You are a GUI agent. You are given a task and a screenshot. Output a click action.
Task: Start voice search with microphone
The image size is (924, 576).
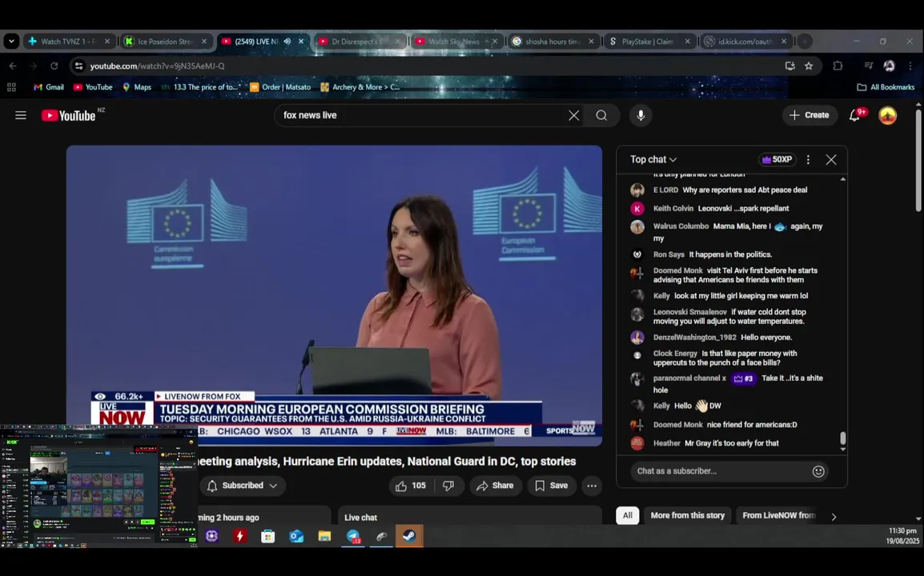click(641, 115)
